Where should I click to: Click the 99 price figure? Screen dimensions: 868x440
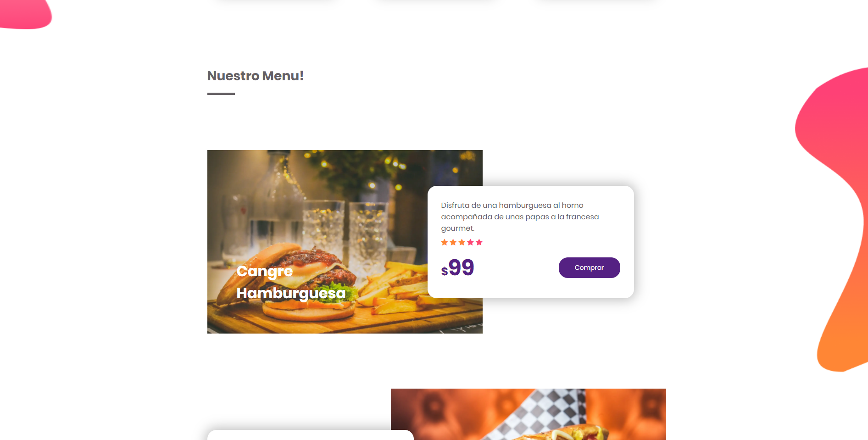(x=461, y=267)
